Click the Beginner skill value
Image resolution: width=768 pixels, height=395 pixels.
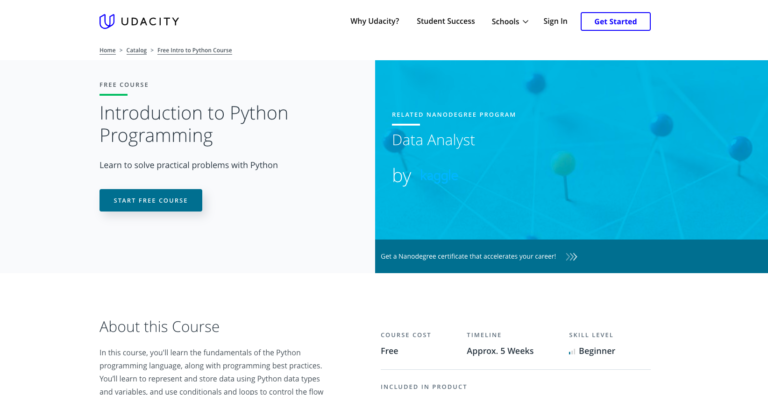[x=597, y=351]
